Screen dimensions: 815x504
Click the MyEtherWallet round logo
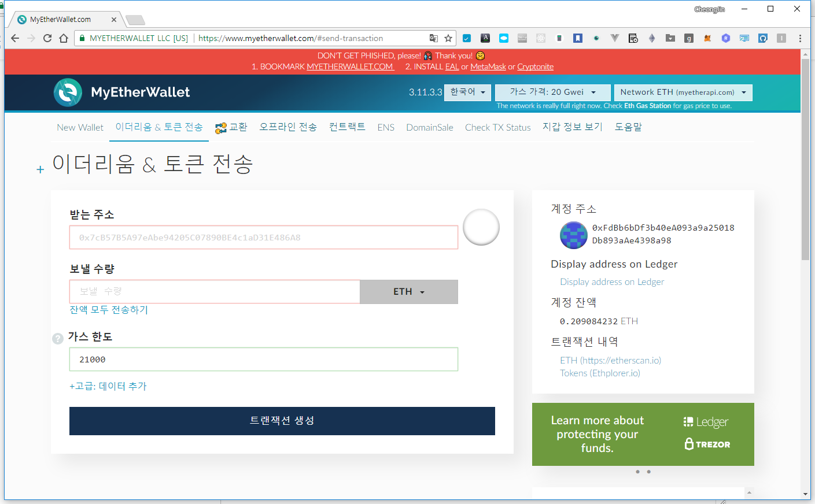[x=68, y=92]
